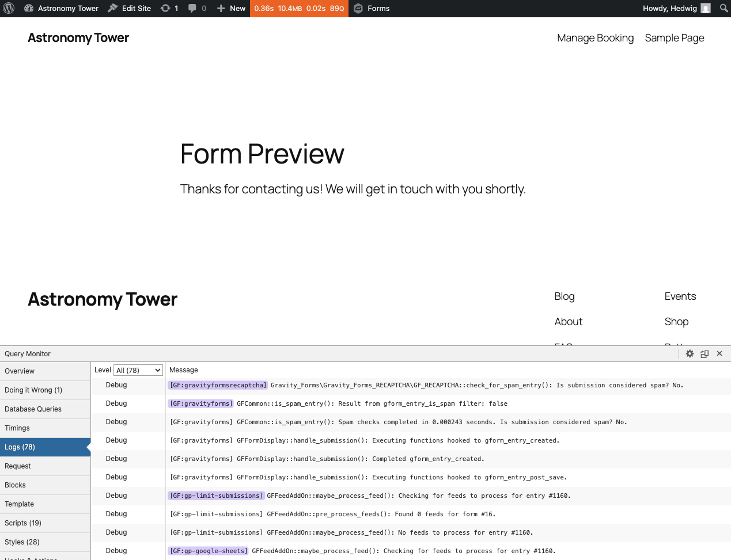
Task: Select the Database Queries panel
Action: (33, 409)
